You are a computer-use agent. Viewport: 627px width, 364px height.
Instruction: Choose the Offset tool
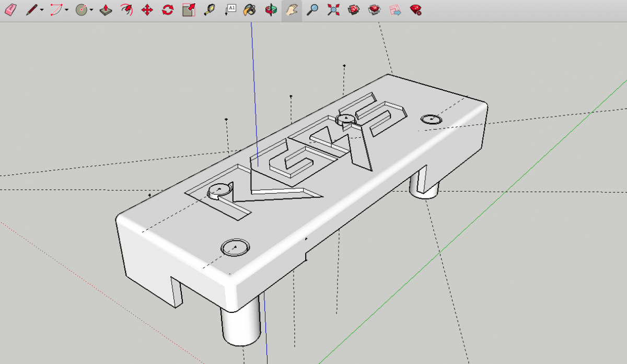pyautogui.click(x=126, y=9)
